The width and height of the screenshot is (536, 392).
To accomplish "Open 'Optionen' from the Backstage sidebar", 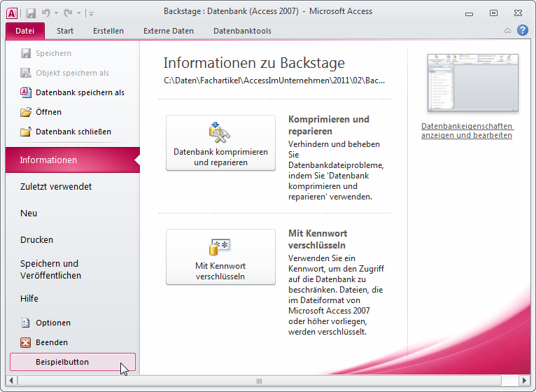I will tap(52, 323).
